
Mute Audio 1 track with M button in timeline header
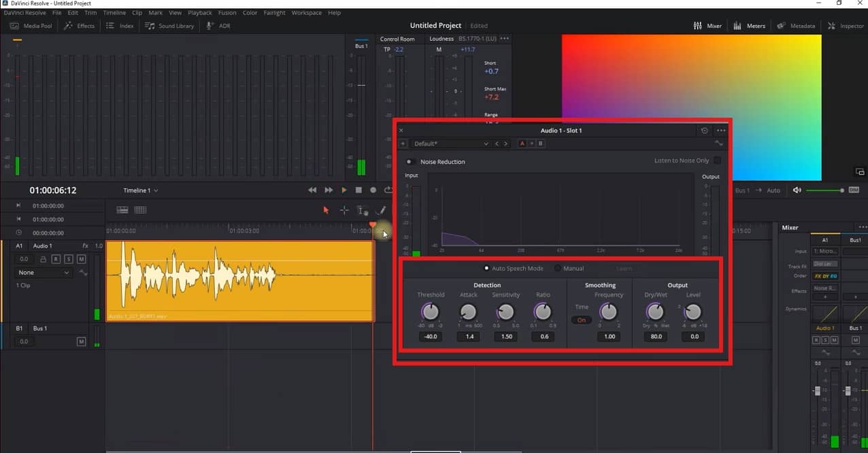tap(82, 259)
